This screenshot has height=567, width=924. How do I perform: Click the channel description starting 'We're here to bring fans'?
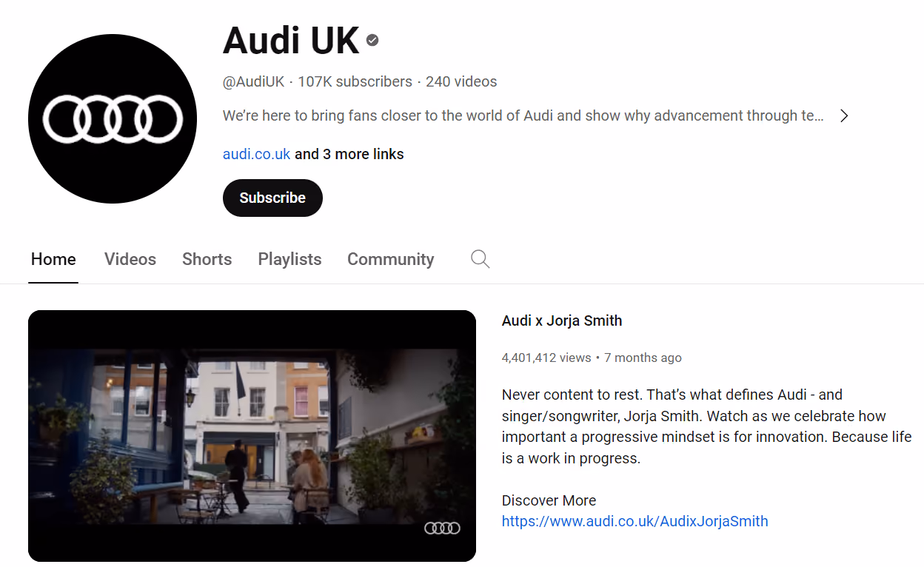(523, 115)
